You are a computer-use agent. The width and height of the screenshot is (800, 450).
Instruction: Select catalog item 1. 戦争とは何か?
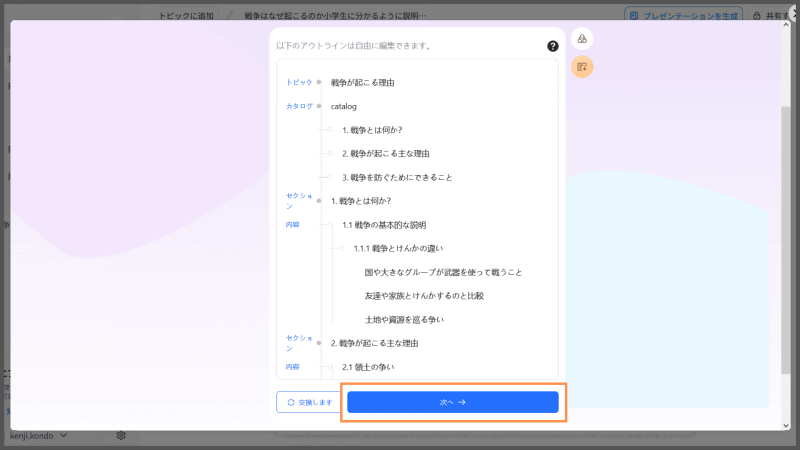tap(372, 130)
